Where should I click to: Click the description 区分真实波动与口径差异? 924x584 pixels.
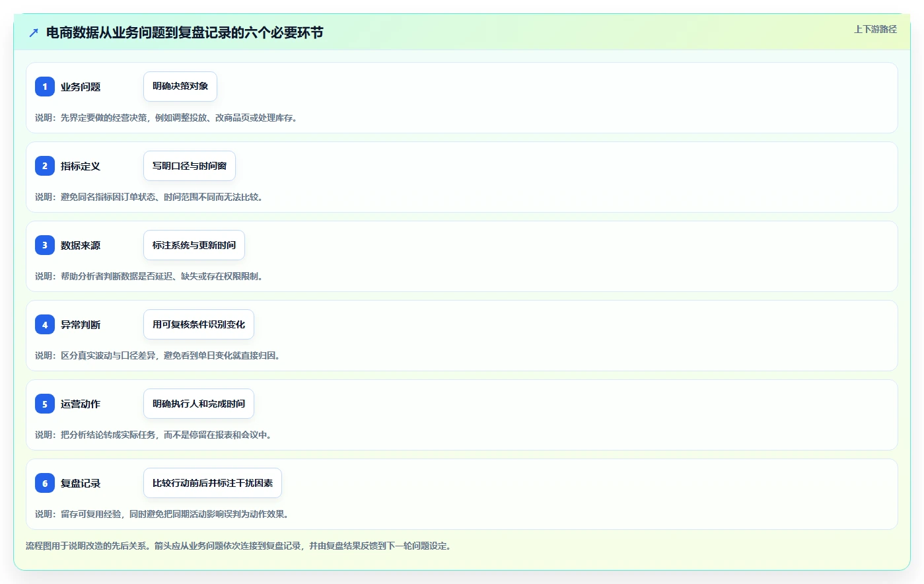click(x=159, y=355)
